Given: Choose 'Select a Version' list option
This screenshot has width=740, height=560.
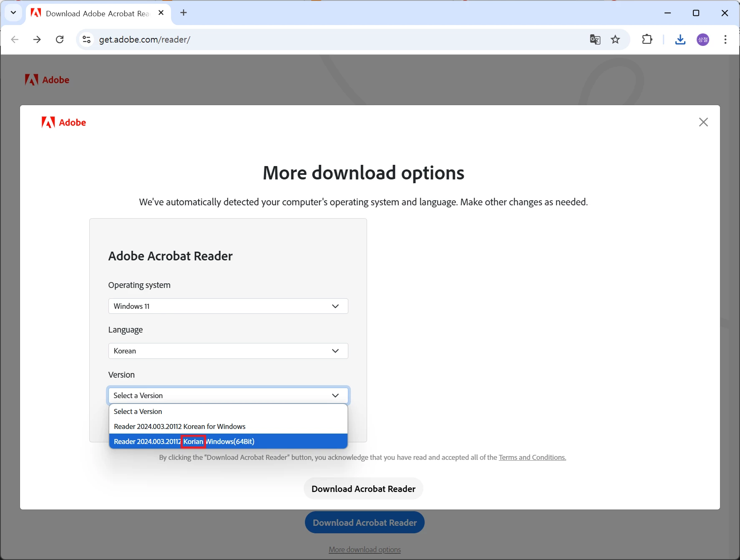Looking at the screenshot, I should (228, 411).
